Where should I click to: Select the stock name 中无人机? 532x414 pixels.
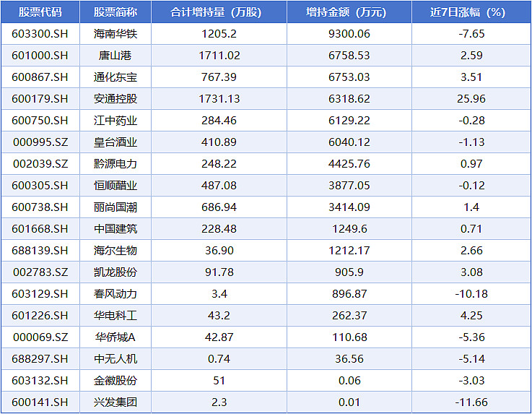[x=115, y=359]
